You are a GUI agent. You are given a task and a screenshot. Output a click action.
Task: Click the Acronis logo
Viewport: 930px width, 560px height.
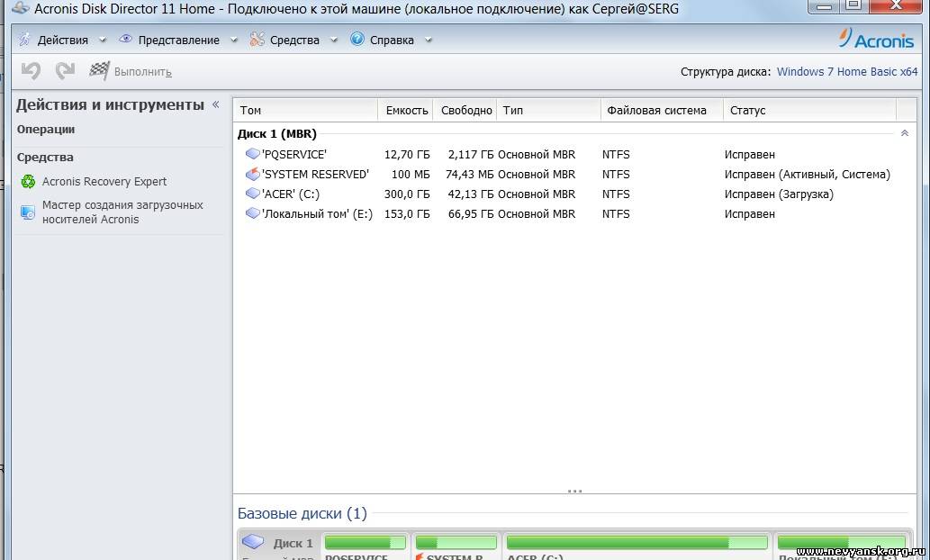(x=876, y=39)
